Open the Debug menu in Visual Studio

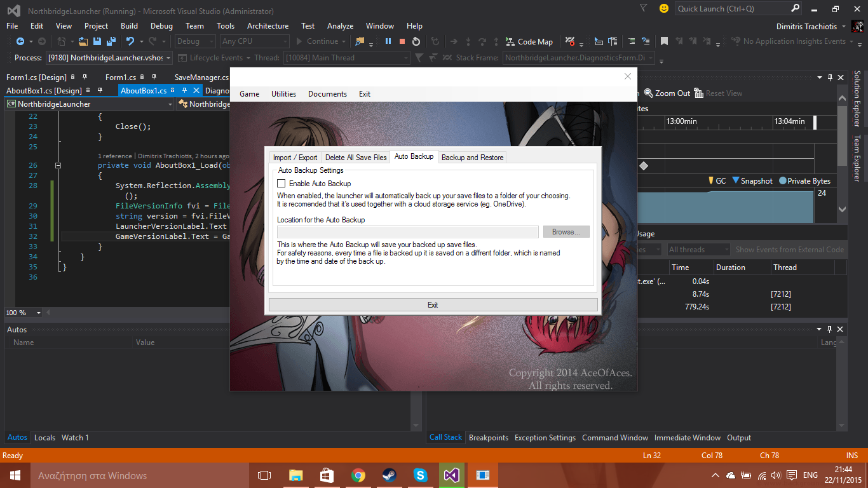[161, 26]
